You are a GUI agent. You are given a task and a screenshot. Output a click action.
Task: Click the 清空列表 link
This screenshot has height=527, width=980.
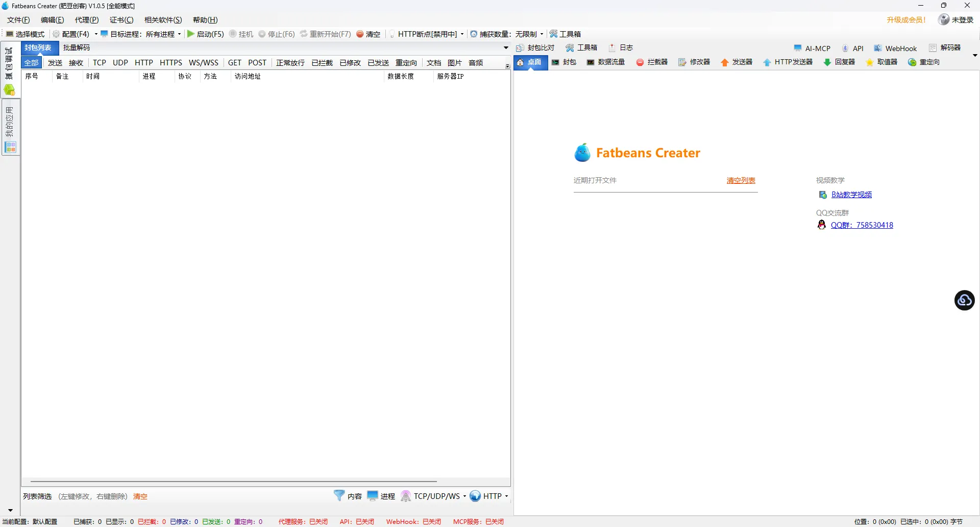[x=741, y=181]
